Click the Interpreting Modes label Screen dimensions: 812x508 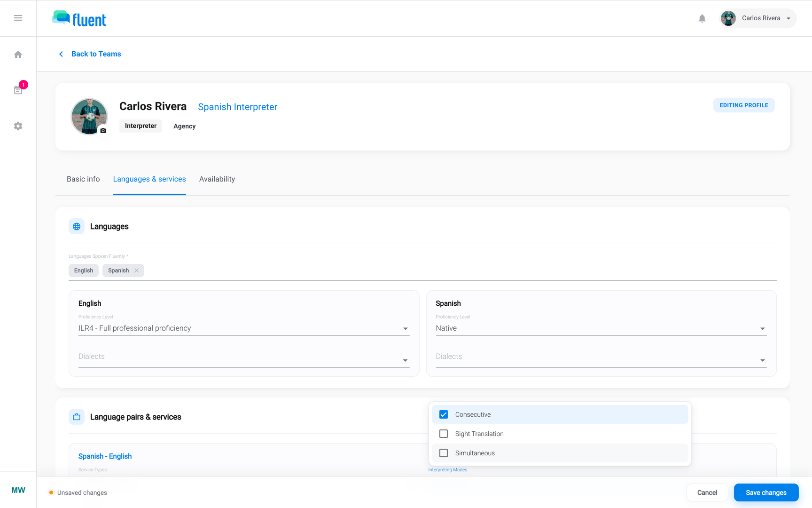pos(448,470)
